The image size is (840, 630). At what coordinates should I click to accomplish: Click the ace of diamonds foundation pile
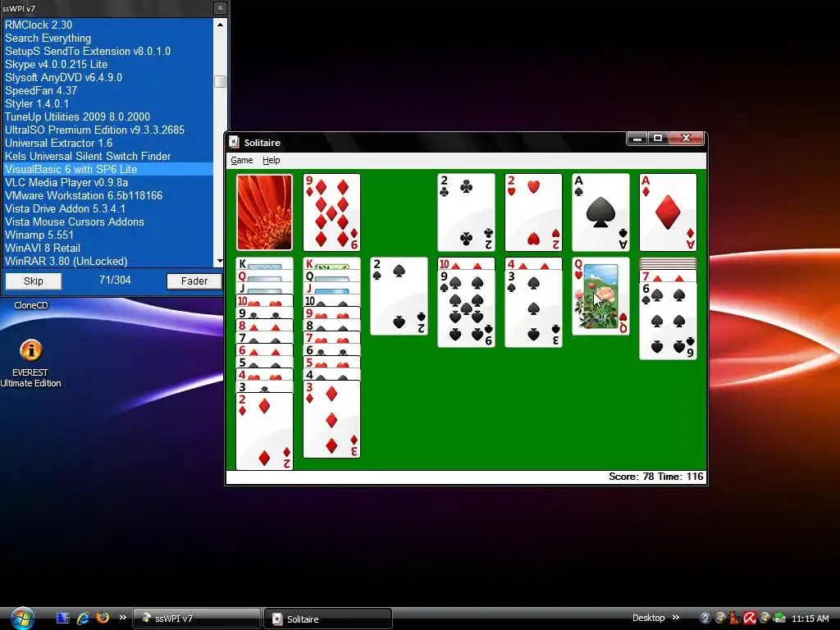pyautogui.click(x=668, y=212)
